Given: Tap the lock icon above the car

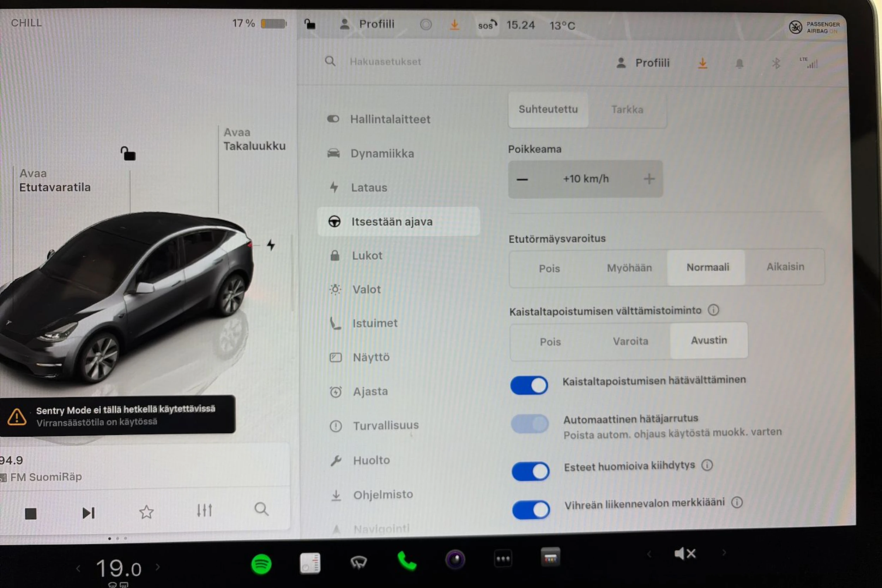Looking at the screenshot, I should pos(128,153).
